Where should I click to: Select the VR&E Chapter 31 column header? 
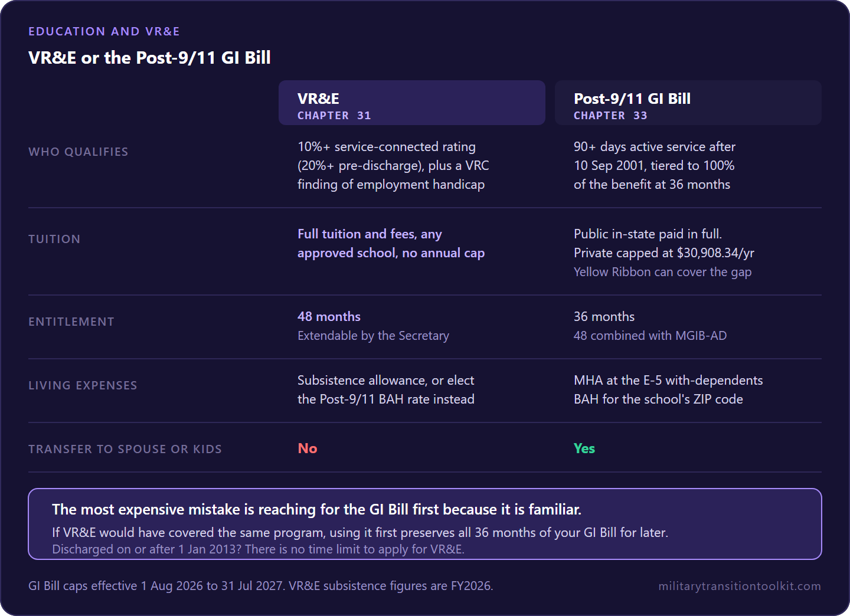pyautogui.click(x=411, y=103)
